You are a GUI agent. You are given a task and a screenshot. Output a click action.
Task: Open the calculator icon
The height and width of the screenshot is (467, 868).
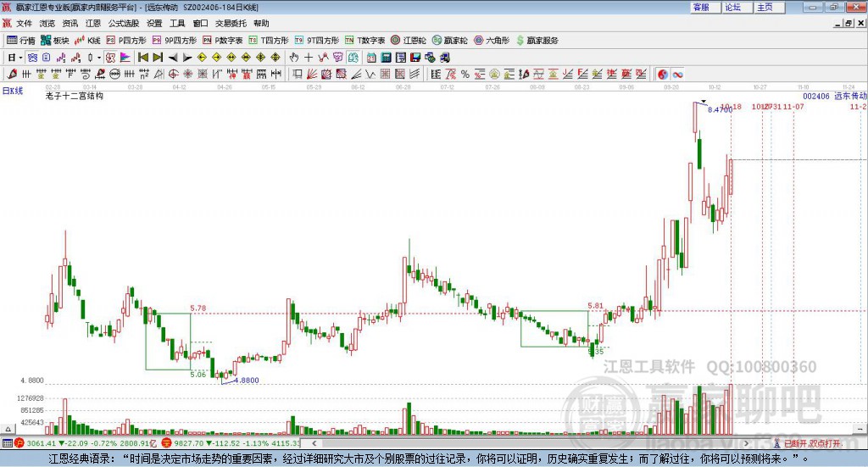click(x=386, y=58)
